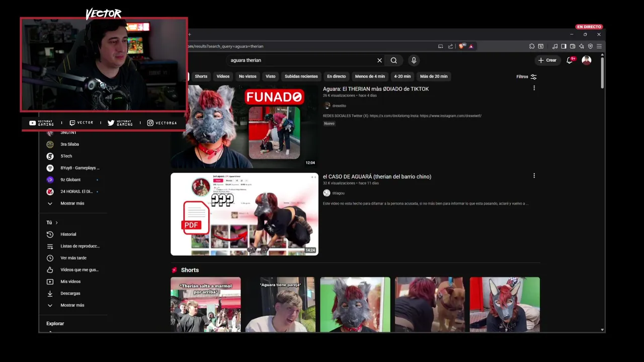Open Short 'Therian salta a marmol por arriba'
644x362 pixels.
coord(205,305)
